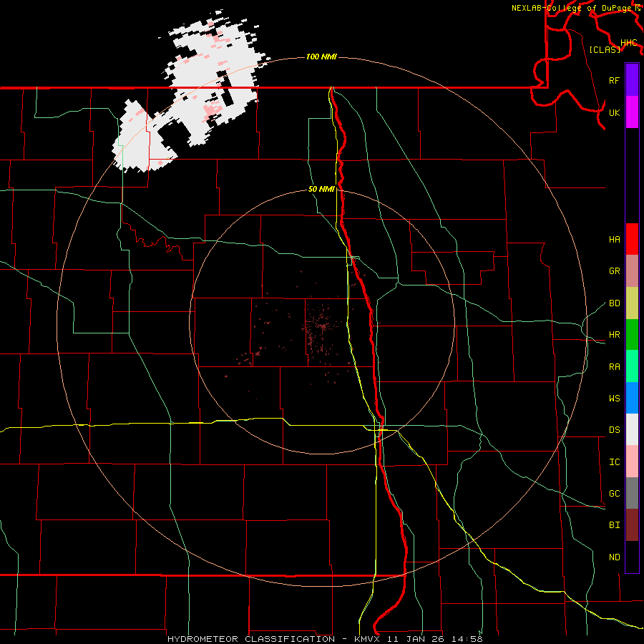Screen dimensions: 644x644
Task: Click the blue WS legend swatch
Action: 632,398
